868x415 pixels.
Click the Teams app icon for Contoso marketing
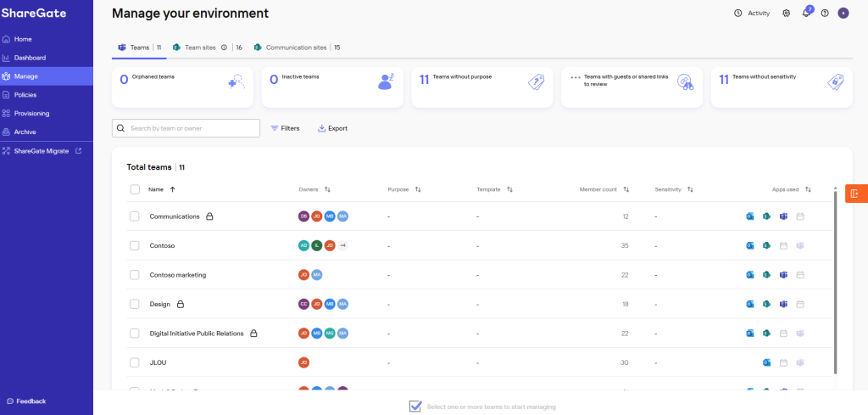(783, 275)
